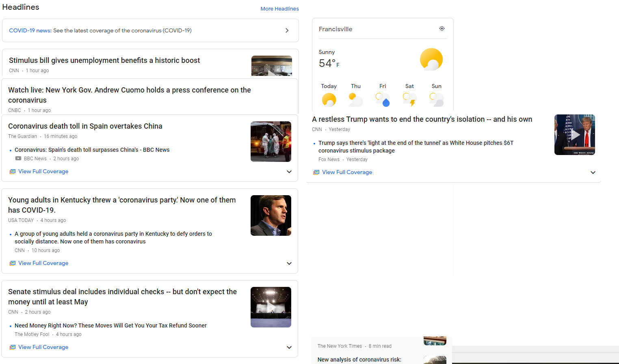This screenshot has width=619, height=364.
Task: Click the Headlines section title
Action: (x=21, y=7)
